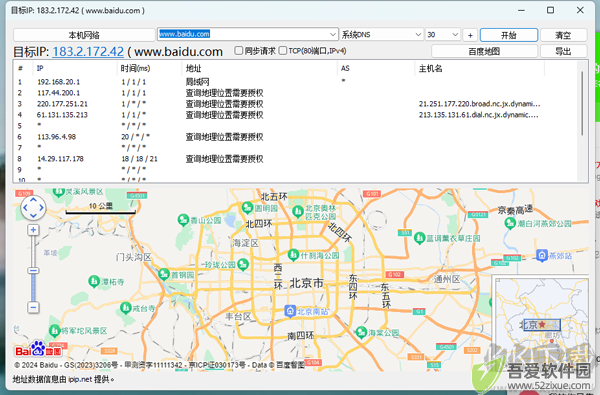Enable the 同步请求 checkbox
Screen dimensions: 600x395
(x=238, y=51)
